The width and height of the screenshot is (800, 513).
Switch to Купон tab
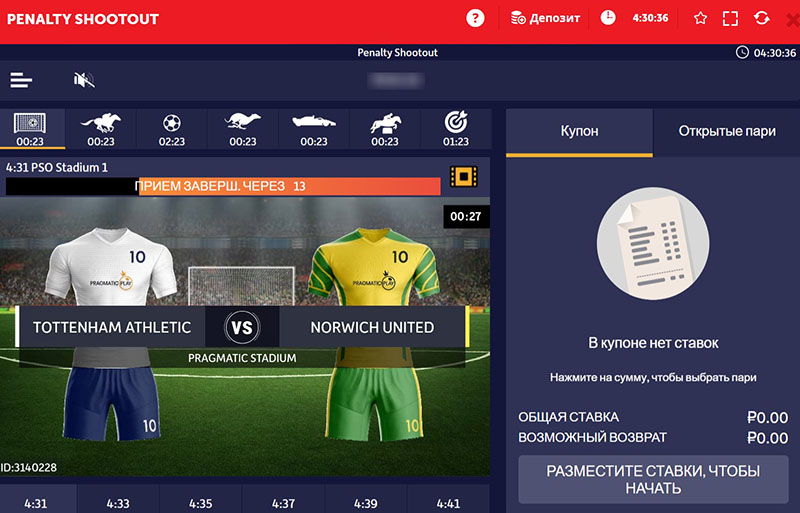point(579,132)
